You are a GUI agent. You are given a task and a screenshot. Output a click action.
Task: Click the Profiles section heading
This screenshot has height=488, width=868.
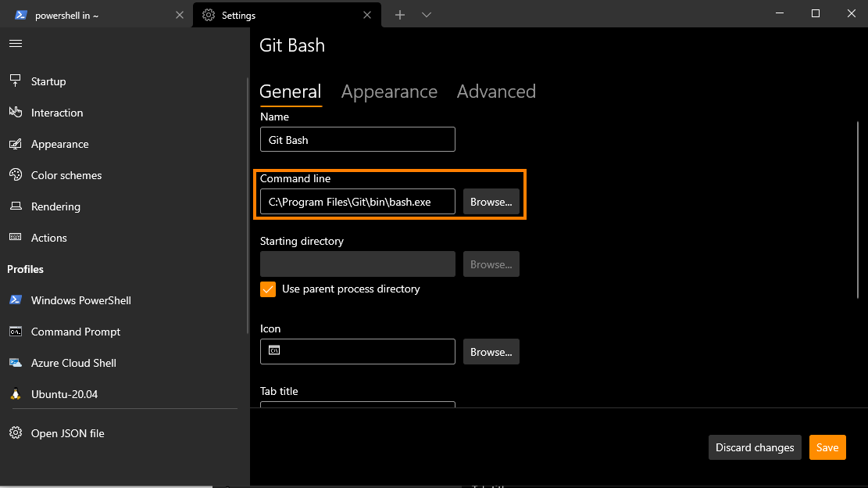pos(26,269)
